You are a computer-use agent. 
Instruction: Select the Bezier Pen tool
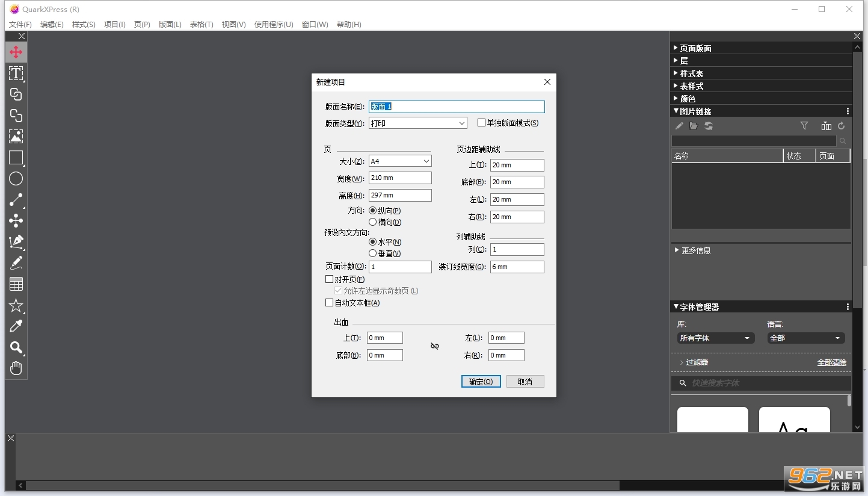click(16, 242)
